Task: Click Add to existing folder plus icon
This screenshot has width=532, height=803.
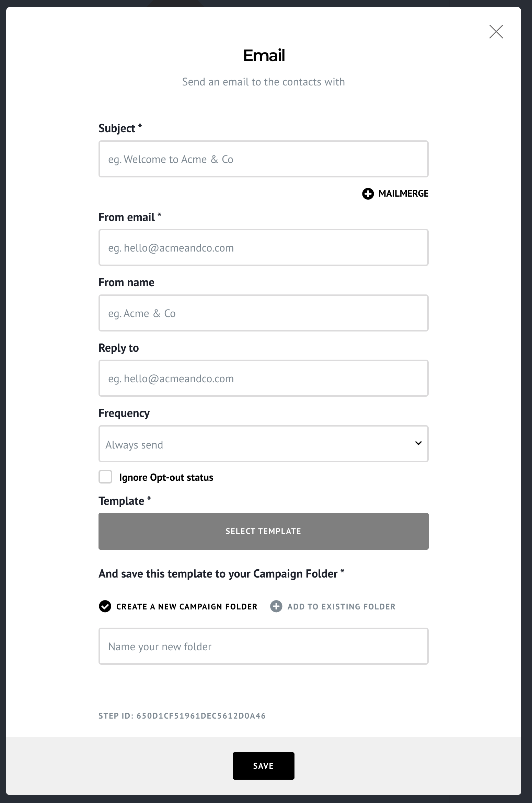Action: [x=276, y=606]
